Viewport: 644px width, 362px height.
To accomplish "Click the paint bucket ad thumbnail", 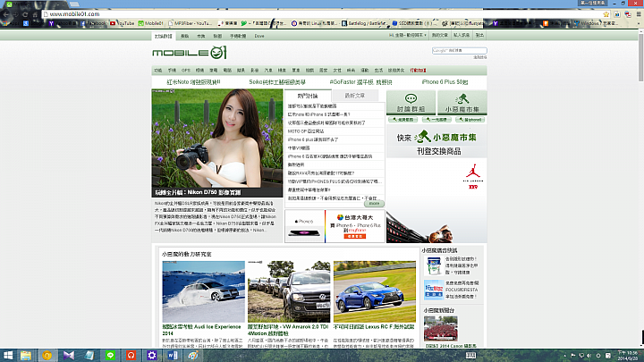I will tap(434, 265).
